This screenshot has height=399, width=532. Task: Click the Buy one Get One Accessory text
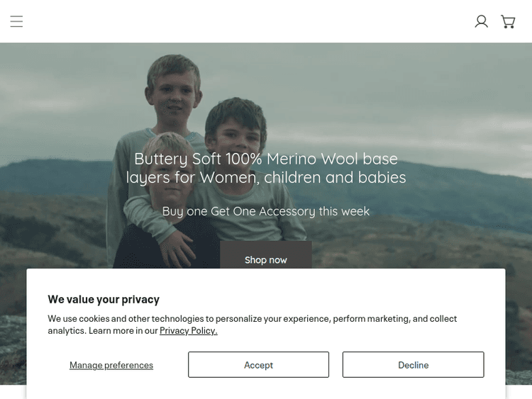tap(266, 211)
